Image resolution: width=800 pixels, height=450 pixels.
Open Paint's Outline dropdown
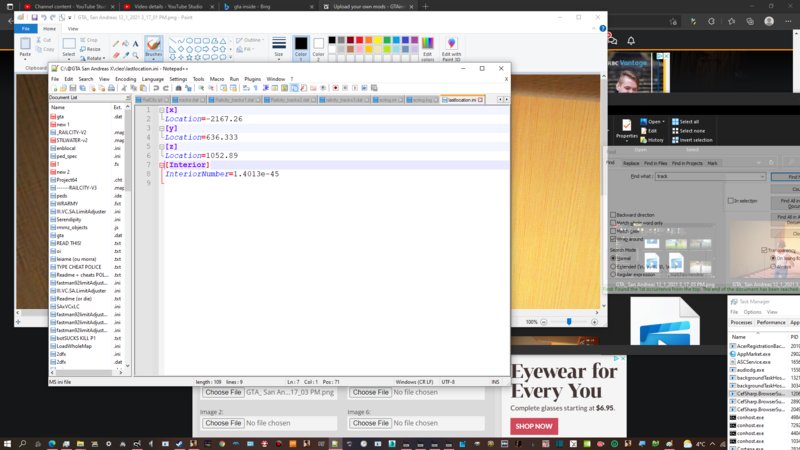pos(250,40)
